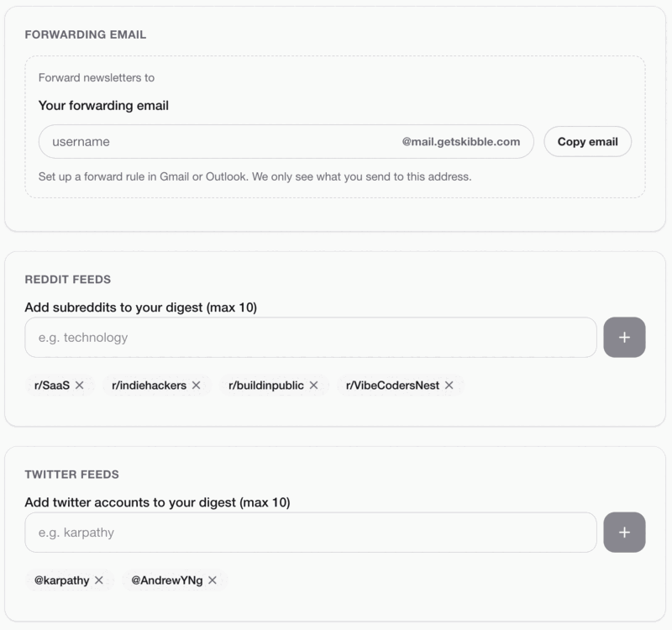
Task: Click the Copy email button
Action: tap(587, 142)
